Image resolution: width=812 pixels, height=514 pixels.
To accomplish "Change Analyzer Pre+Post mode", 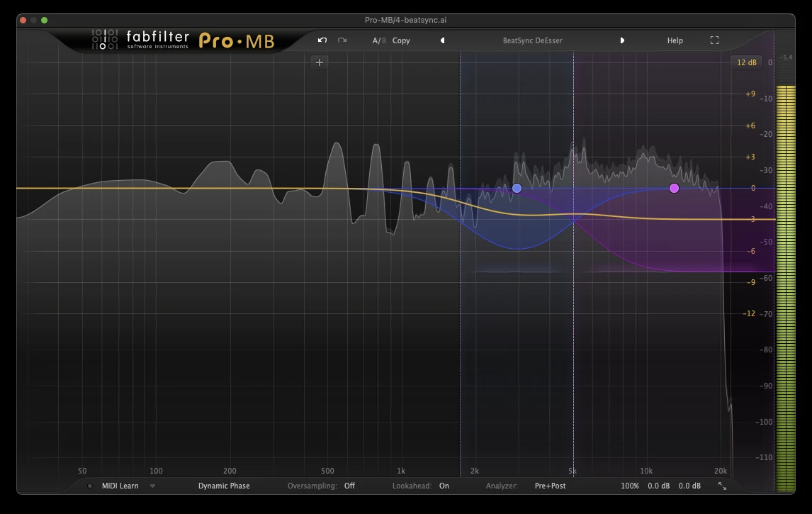I will [550, 486].
